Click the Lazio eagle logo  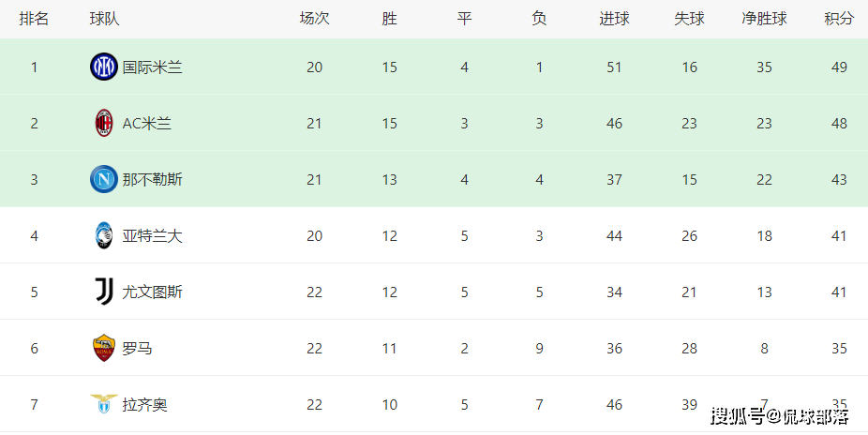pos(103,404)
